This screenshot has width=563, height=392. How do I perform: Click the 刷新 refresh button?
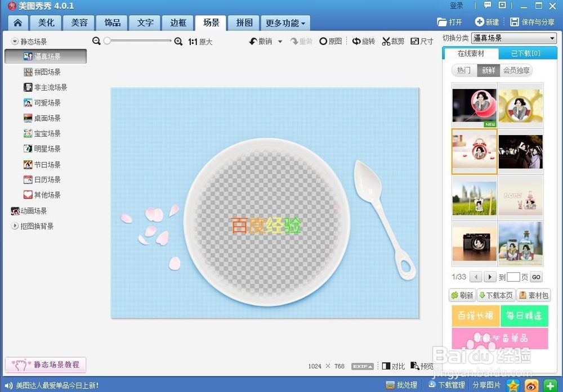pos(462,295)
